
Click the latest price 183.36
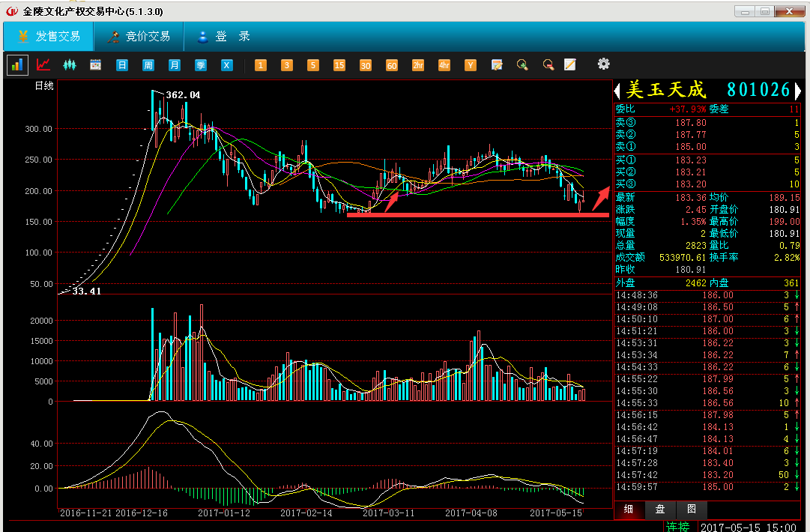[691, 197]
